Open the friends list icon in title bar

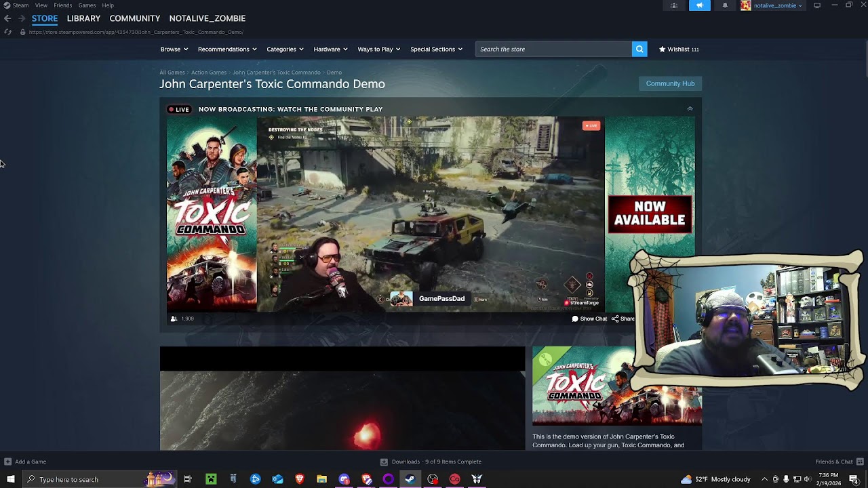673,5
